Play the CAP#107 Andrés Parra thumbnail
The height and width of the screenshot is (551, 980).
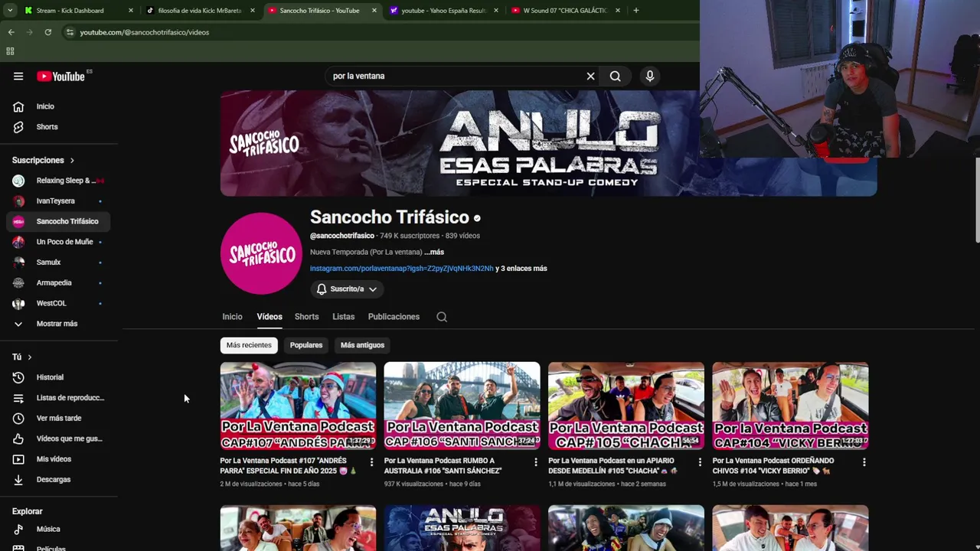[298, 406]
